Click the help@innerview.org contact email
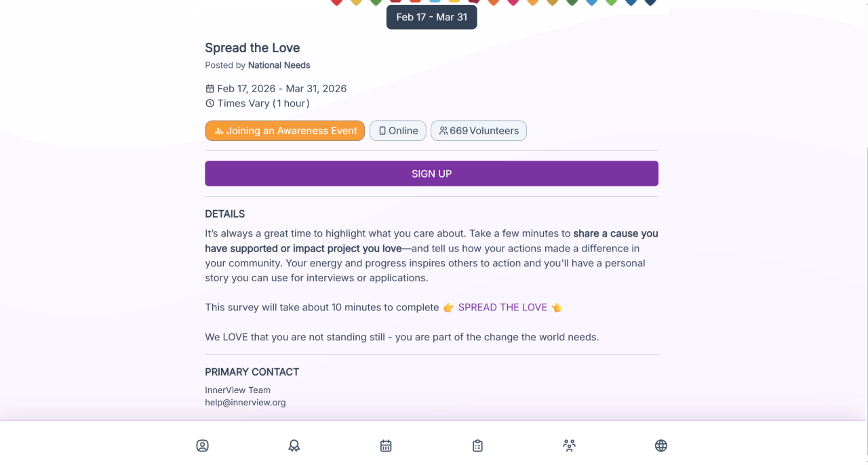 click(245, 402)
